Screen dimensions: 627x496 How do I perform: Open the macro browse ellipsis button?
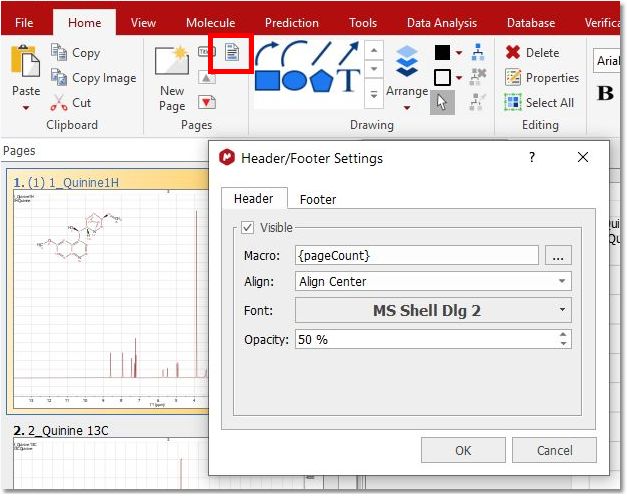tap(558, 255)
